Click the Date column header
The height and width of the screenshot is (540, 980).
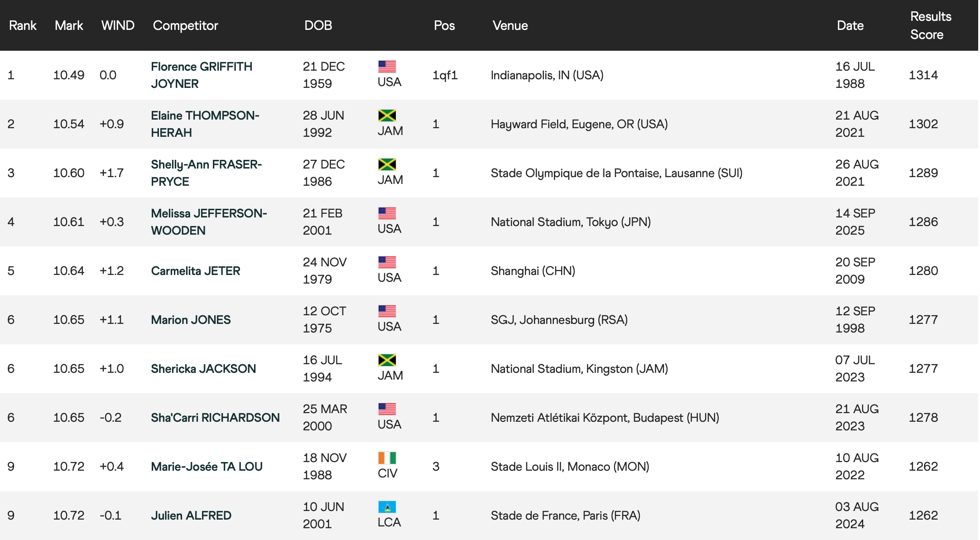(x=850, y=25)
